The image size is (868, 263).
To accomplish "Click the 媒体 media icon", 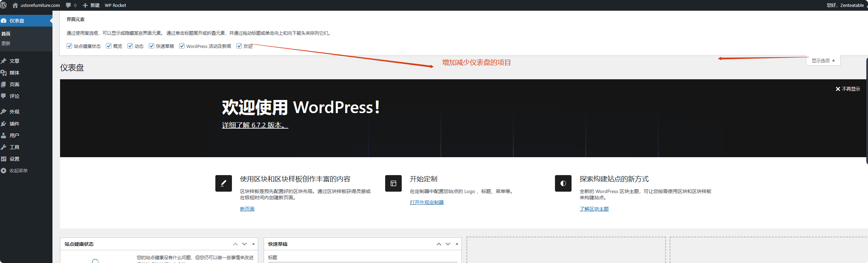I will [x=4, y=73].
